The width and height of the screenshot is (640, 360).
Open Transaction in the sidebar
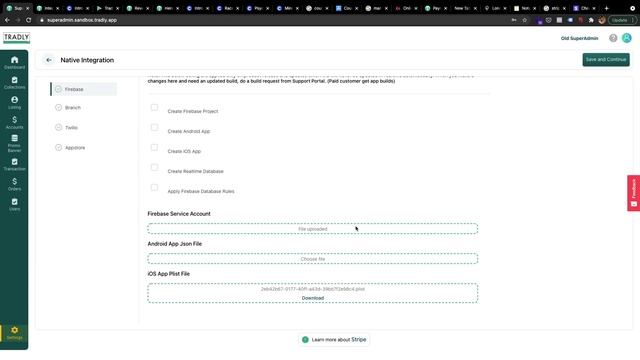(14, 164)
